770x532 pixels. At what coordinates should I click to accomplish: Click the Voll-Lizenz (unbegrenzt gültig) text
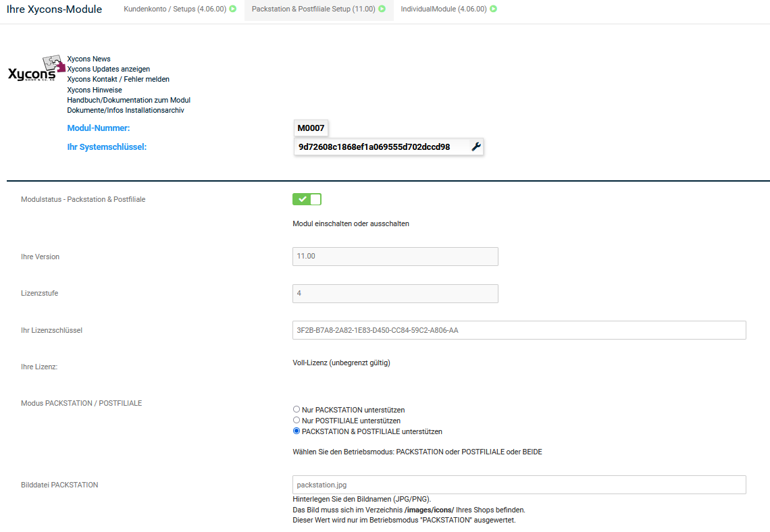coord(341,363)
